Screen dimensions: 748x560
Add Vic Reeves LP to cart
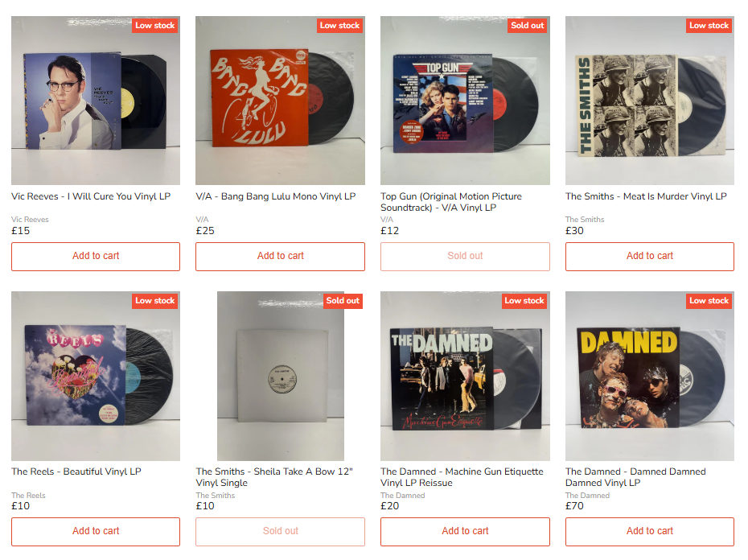tap(96, 257)
